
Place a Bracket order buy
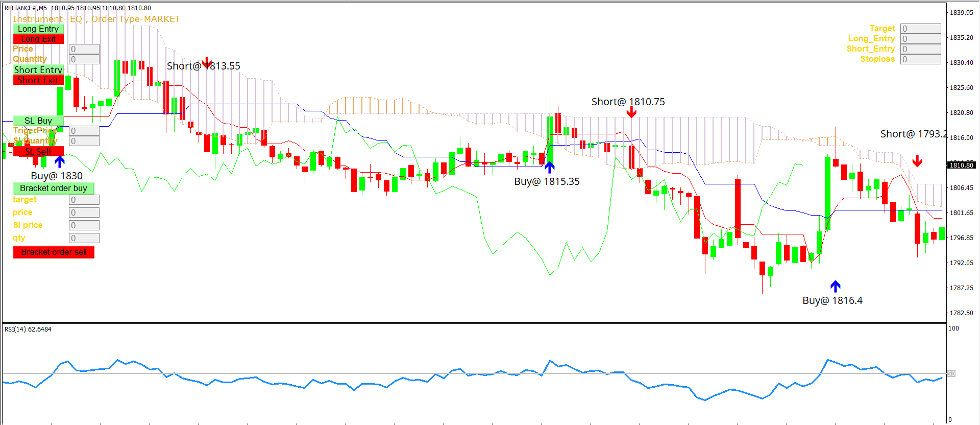pyautogui.click(x=54, y=188)
